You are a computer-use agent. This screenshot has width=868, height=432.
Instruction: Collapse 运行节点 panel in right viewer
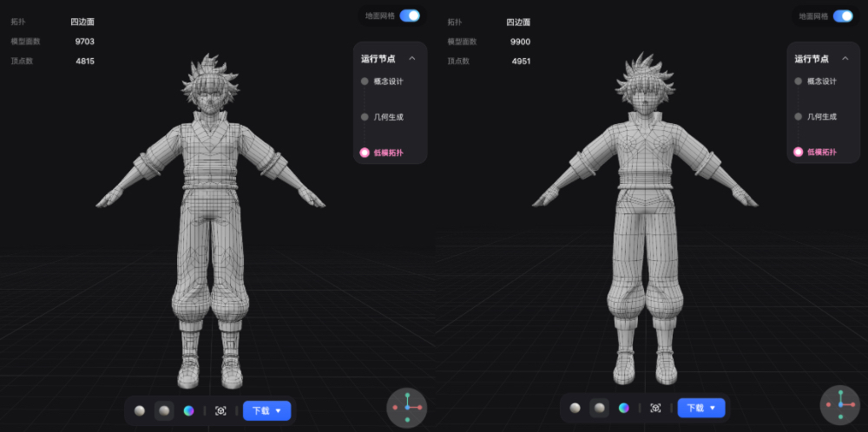pos(845,59)
